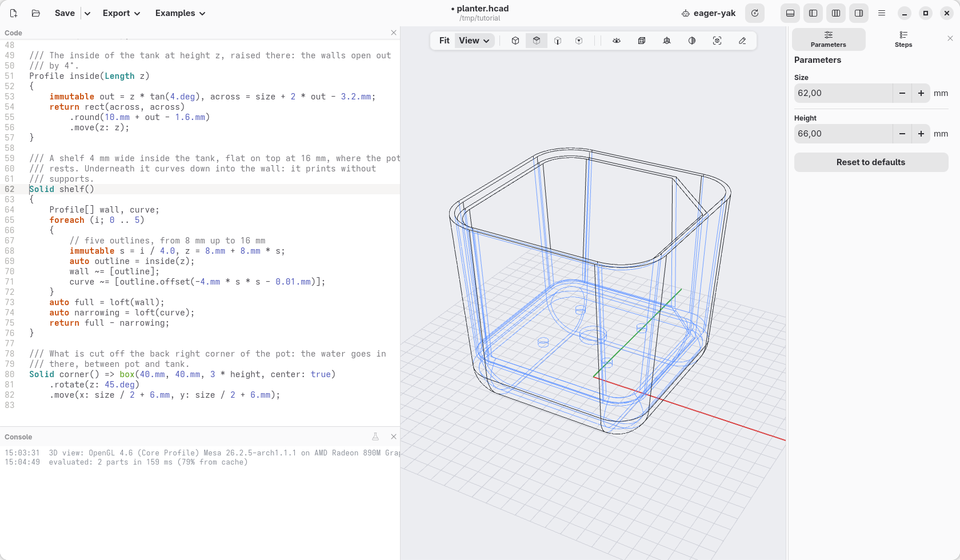
Task: Click the Save button
Action: [x=65, y=13]
